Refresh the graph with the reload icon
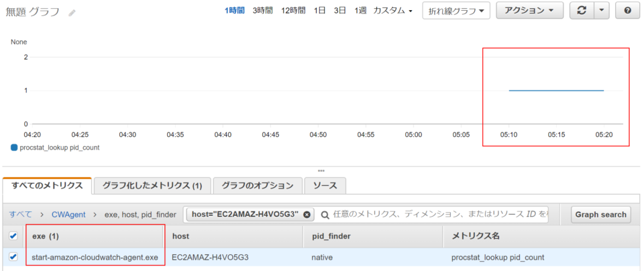This screenshot has height=271, width=644. pos(582,11)
